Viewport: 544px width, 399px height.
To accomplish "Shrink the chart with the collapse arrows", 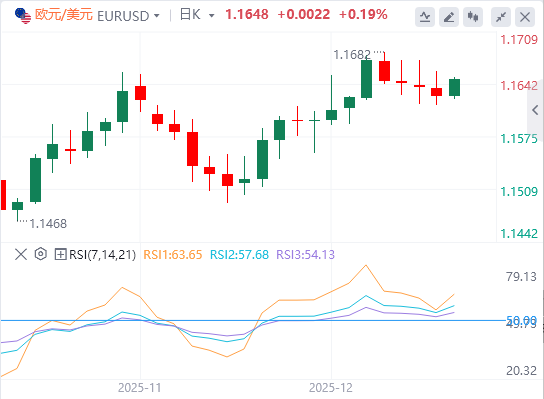I will click(x=501, y=17).
